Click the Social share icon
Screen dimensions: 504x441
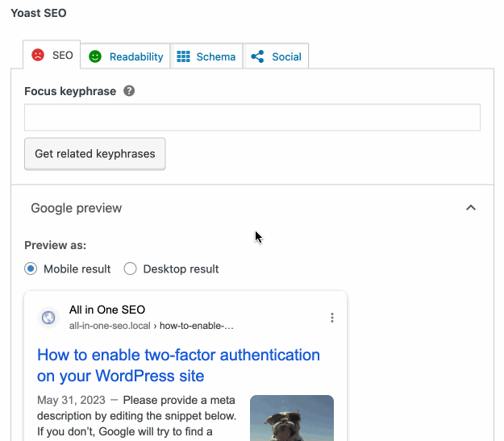tap(257, 56)
